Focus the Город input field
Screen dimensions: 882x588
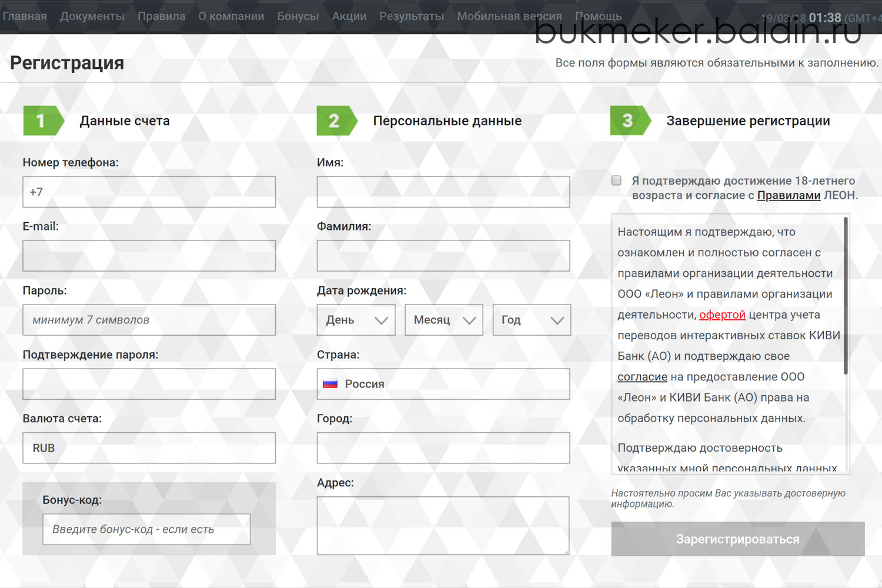pyautogui.click(x=443, y=448)
